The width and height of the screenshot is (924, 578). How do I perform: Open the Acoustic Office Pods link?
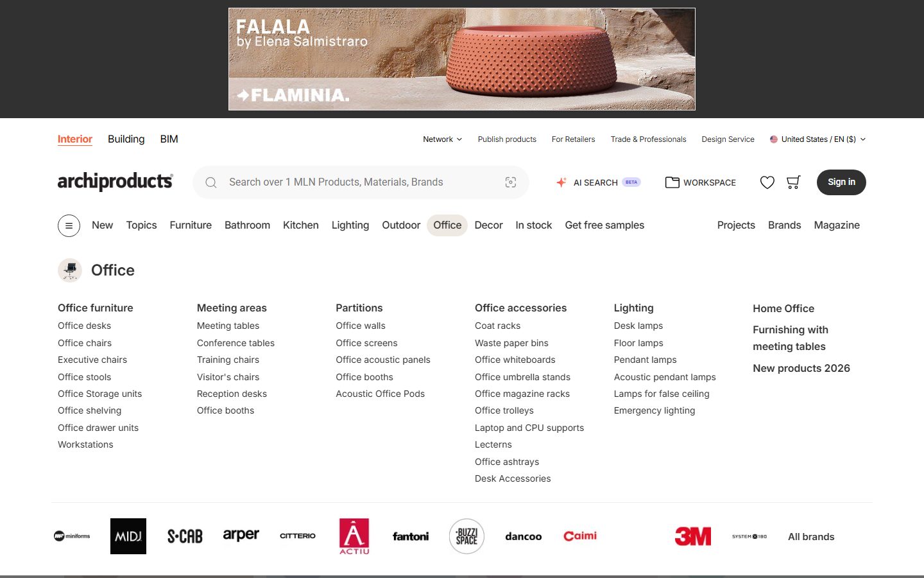pyautogui.click(x=381, y=394)
